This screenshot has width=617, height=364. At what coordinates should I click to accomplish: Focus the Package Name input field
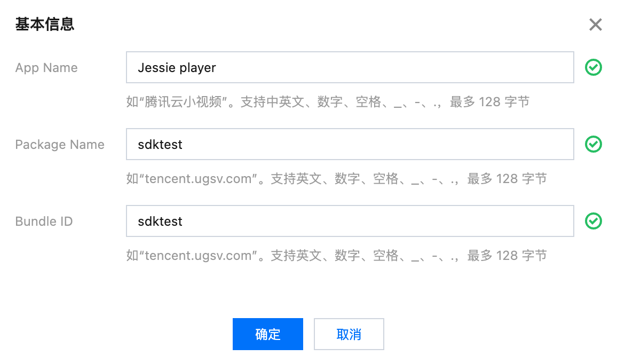[350, 144]
